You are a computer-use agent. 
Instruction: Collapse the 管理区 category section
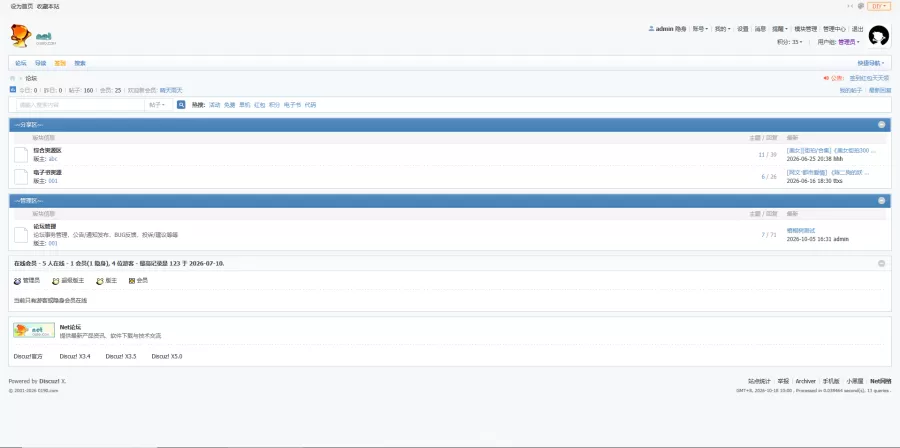click(882, 201)
